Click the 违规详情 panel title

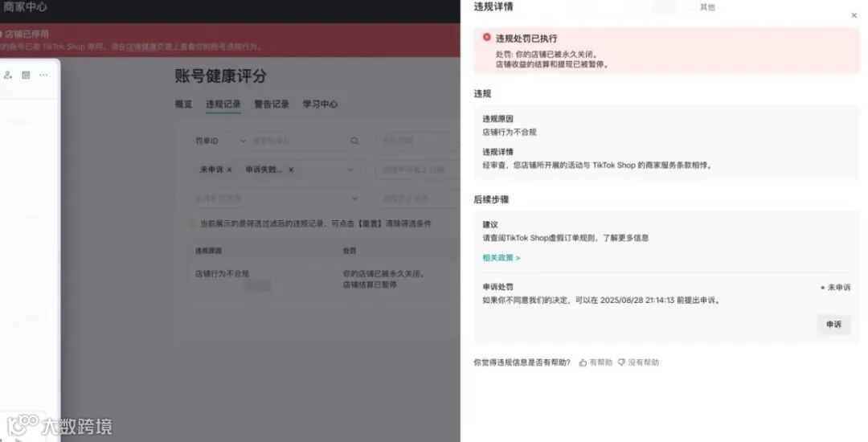pos(493,6)
